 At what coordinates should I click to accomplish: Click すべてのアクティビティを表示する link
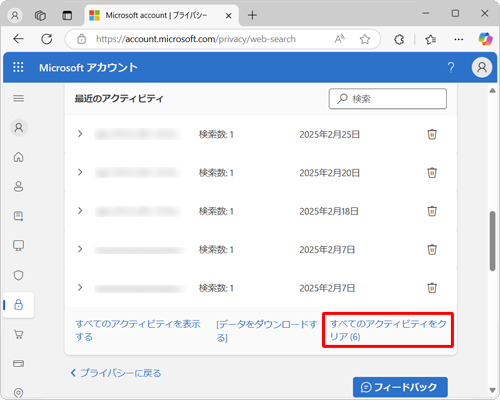point(138,330)
